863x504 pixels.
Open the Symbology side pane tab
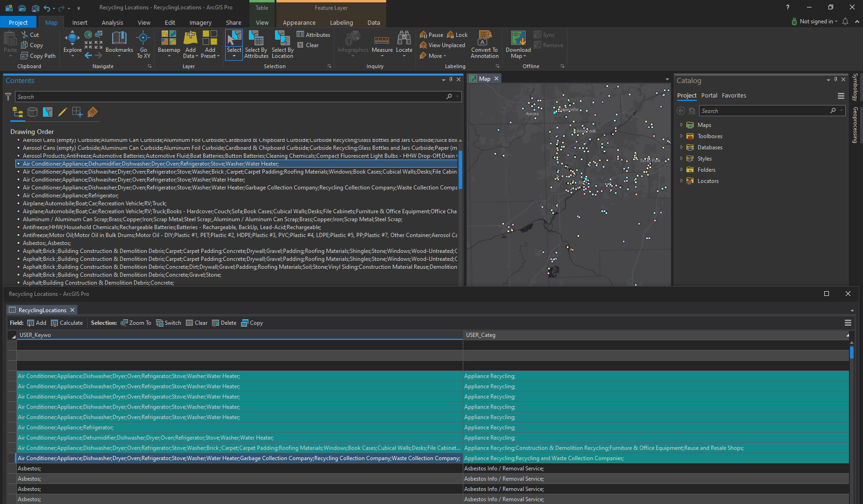(856, 87)
